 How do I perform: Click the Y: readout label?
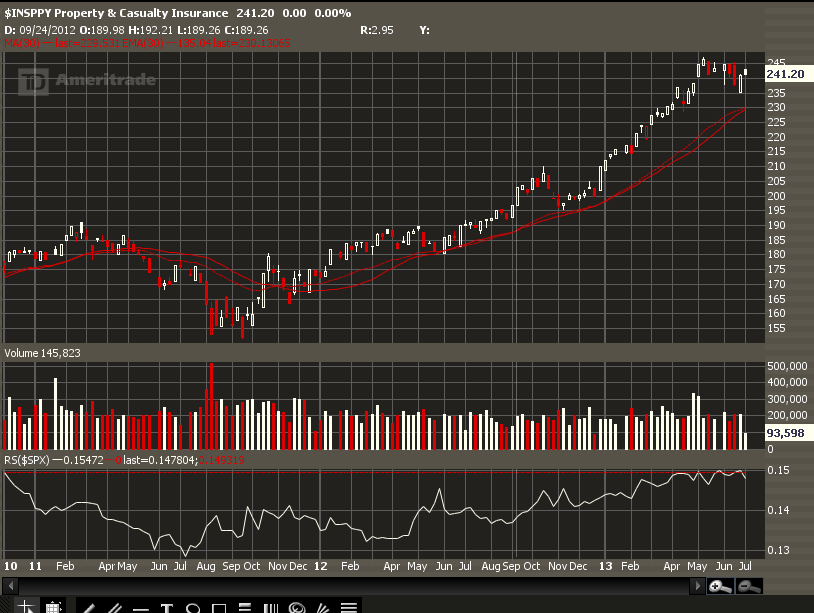(x=425, y=30)
